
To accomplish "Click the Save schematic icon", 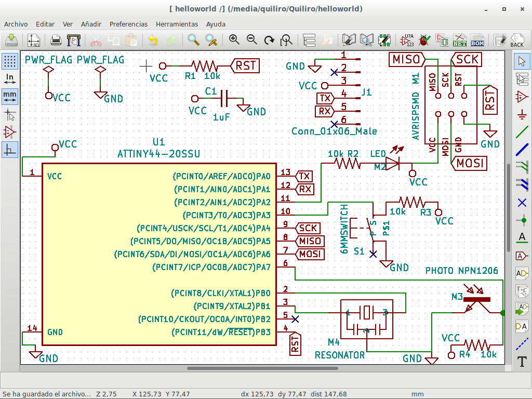I will (x=11, y=40).
